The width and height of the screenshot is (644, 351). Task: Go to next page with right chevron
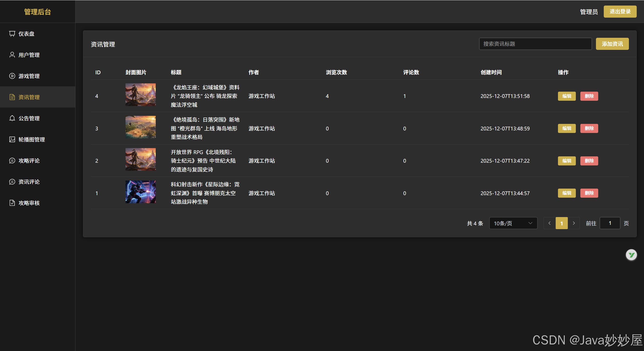tap(574, 223)
